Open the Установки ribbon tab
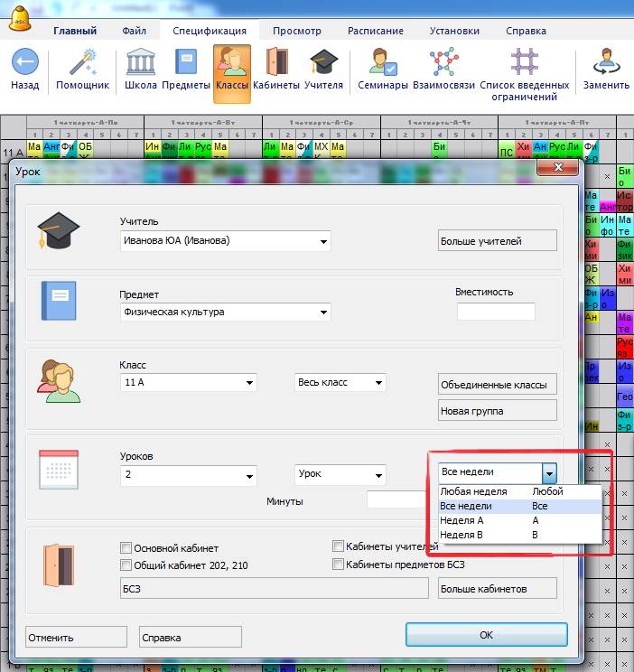634x672 pixels. [454, 30]
